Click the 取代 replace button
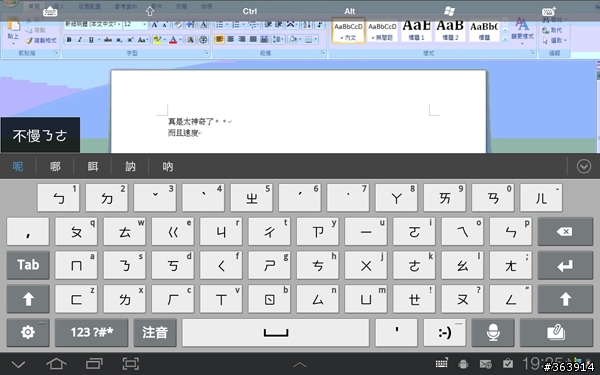 (552, 30)
